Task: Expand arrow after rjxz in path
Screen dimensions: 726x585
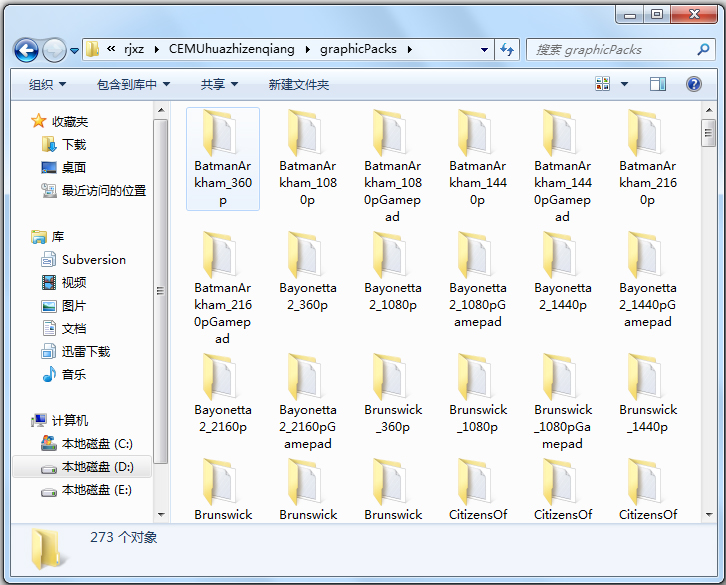Action: [156, 50]
